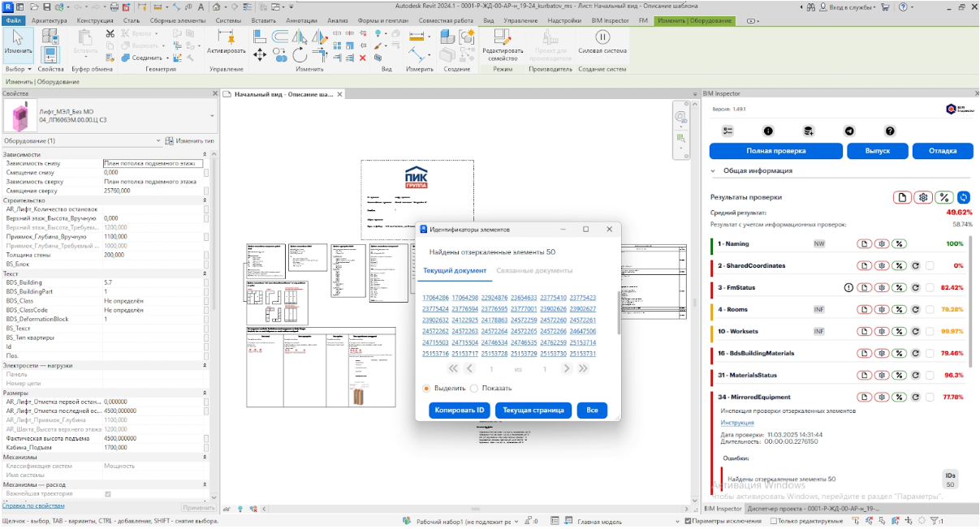The width and height of the screenshot is (980, 529).
Task: Click the measure ruler icon in the ribbon
Action: (x=417, y=37)
